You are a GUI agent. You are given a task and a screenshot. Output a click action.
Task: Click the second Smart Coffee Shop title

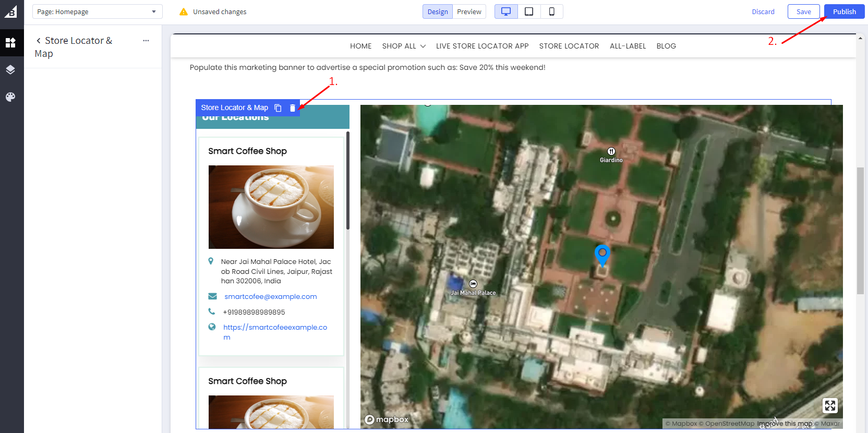(248, 381)
